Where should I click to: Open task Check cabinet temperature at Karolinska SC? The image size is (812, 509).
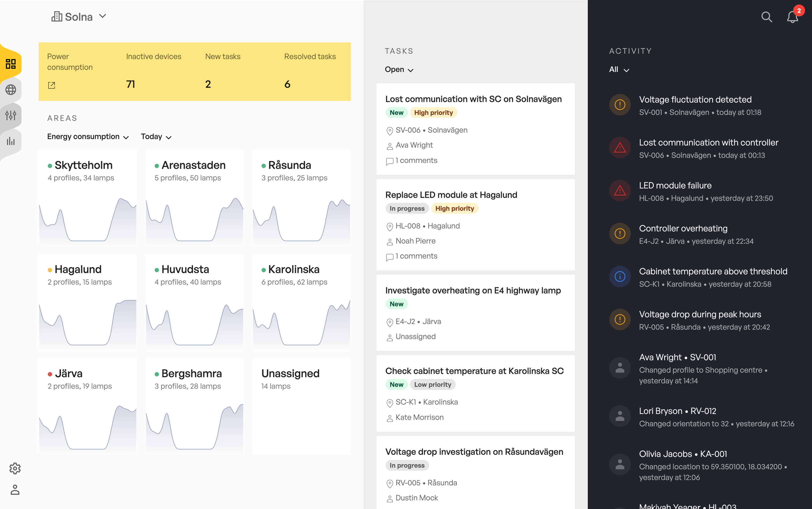[475, 394]
